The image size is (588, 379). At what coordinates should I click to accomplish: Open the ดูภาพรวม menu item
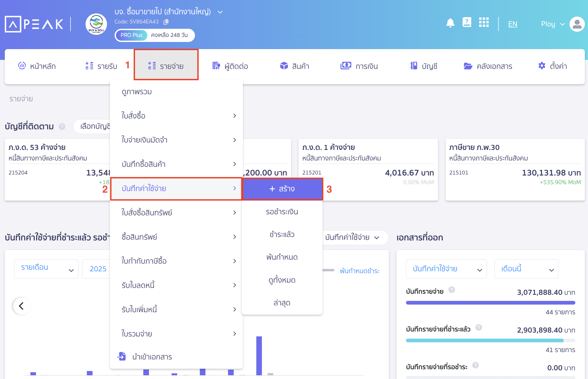pos(137,92)
